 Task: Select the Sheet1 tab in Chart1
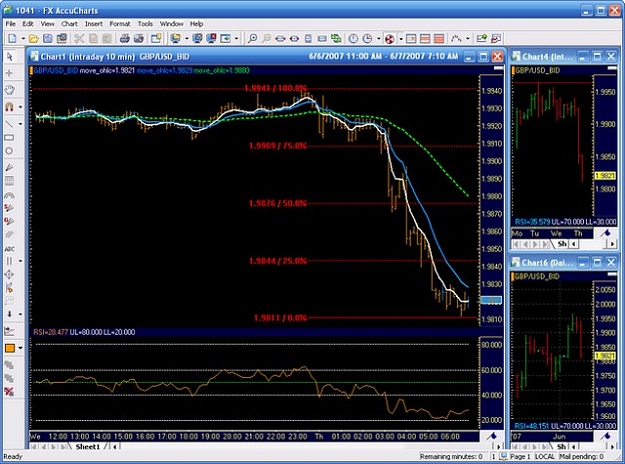pos(88,446)
